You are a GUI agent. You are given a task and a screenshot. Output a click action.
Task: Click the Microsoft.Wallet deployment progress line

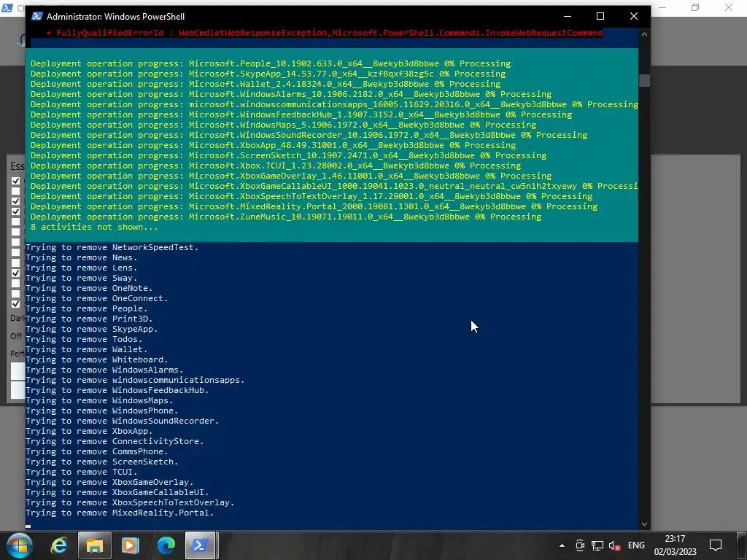coord(266,84)
